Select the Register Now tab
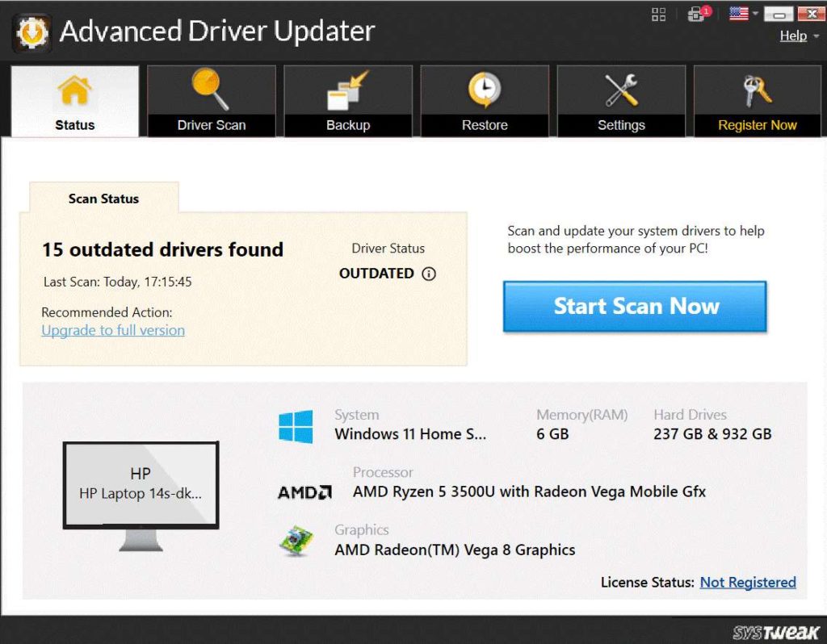 click(758, 101)
